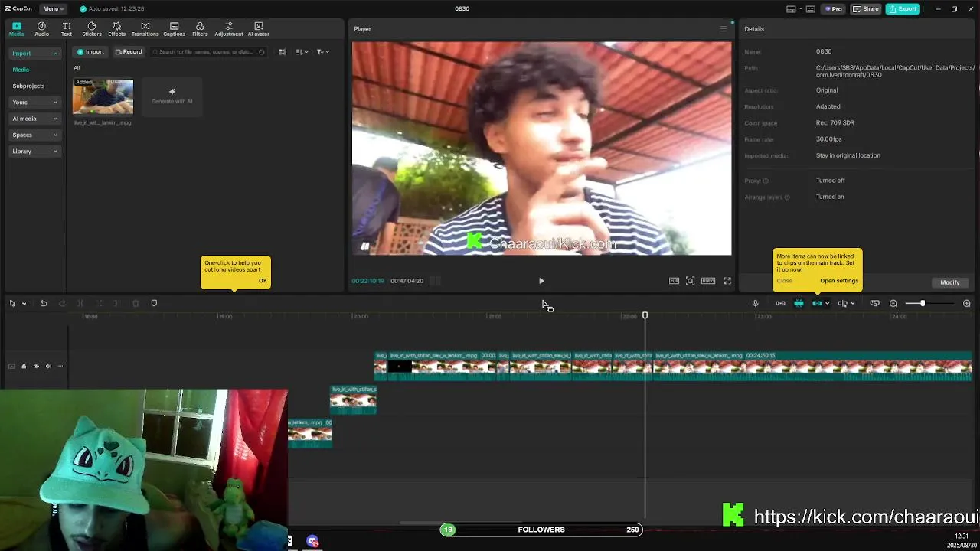This screenshot has height=551, width=980.
Task: Select Subprojects in the sidebar
Action: (x=28, y=86)
